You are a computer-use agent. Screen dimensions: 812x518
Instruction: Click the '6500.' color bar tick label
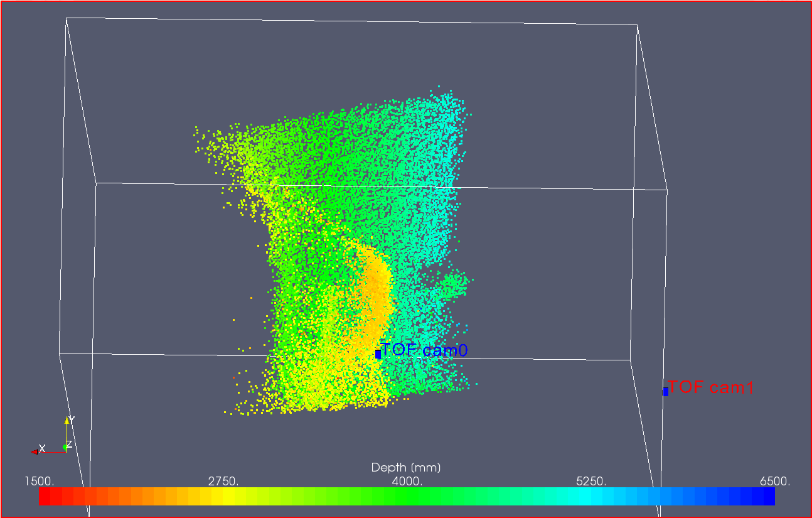[x=775, y=482]
